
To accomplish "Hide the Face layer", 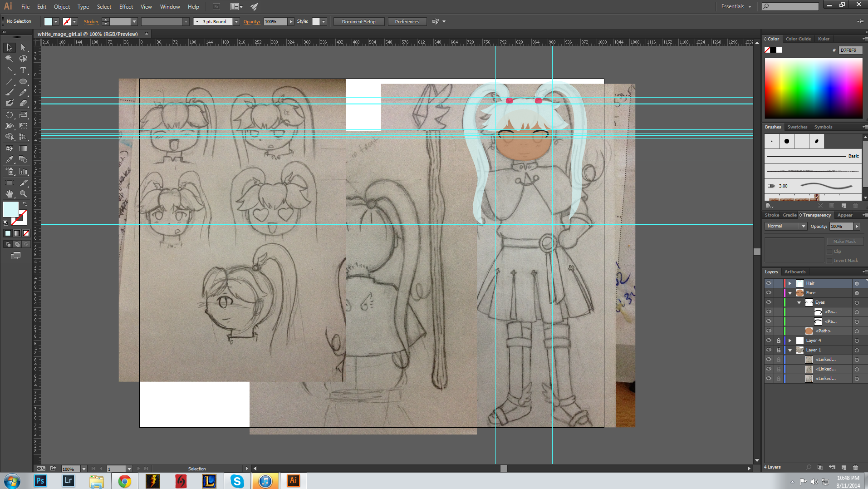I will 769,292.
